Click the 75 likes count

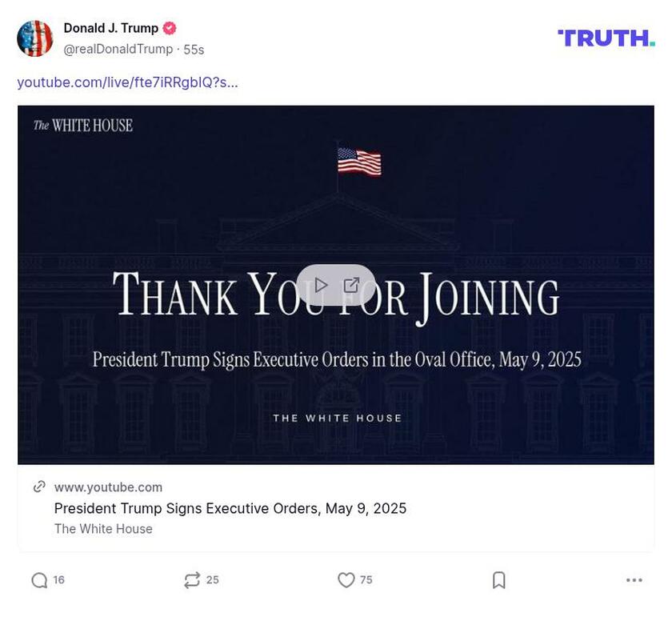(x=366, y=579)
